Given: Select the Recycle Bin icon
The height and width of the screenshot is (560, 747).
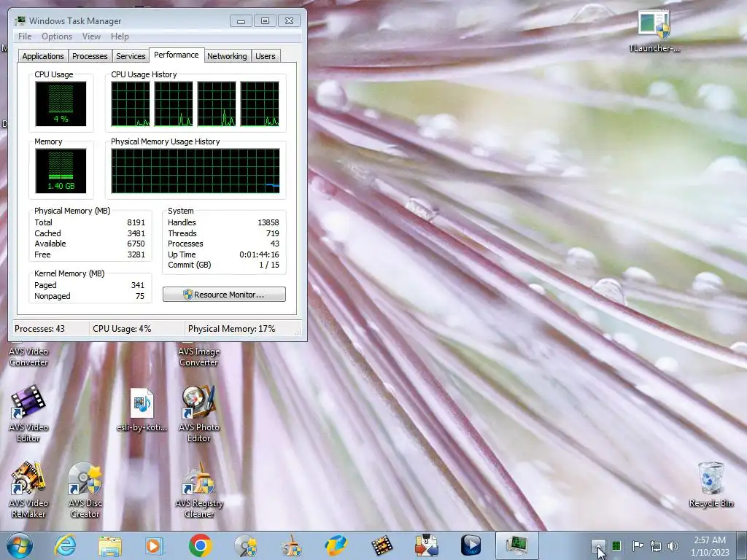Looking at the screenshot, I should (711, 485).
